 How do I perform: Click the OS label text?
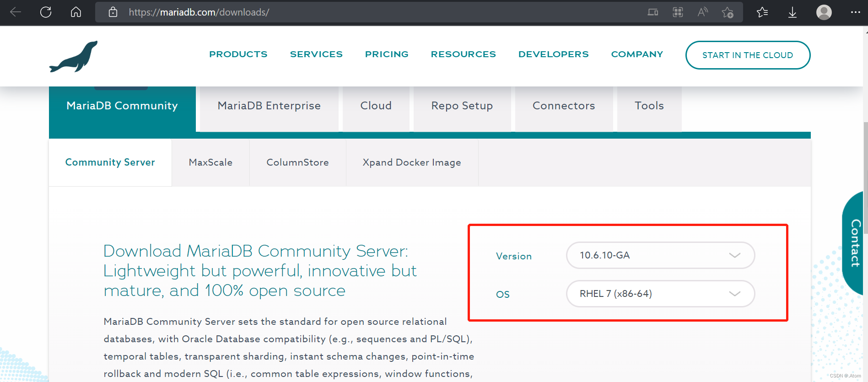(x=503, y=294)
